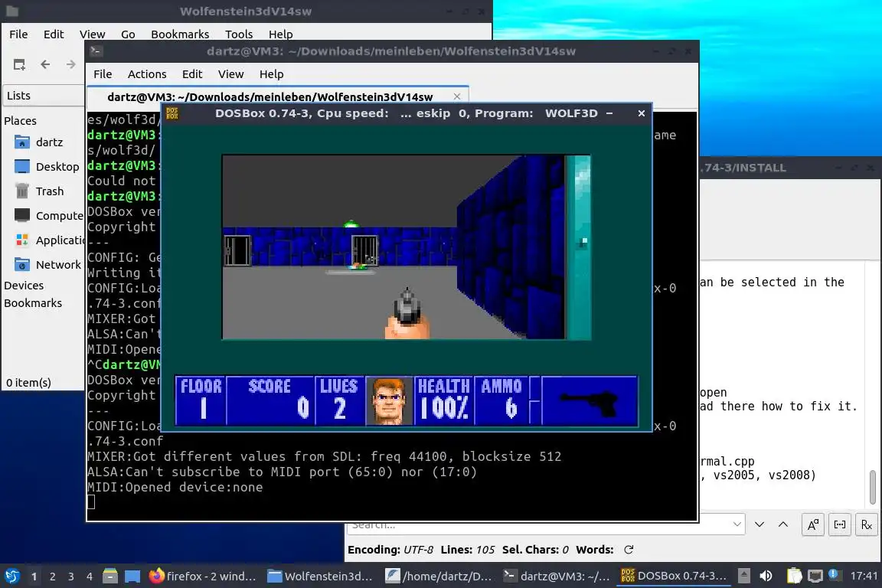Click inside the Wolfenstein 3D game view
Image resolution: width=882 pixels, height=588 pixels.
pos(406,247)
